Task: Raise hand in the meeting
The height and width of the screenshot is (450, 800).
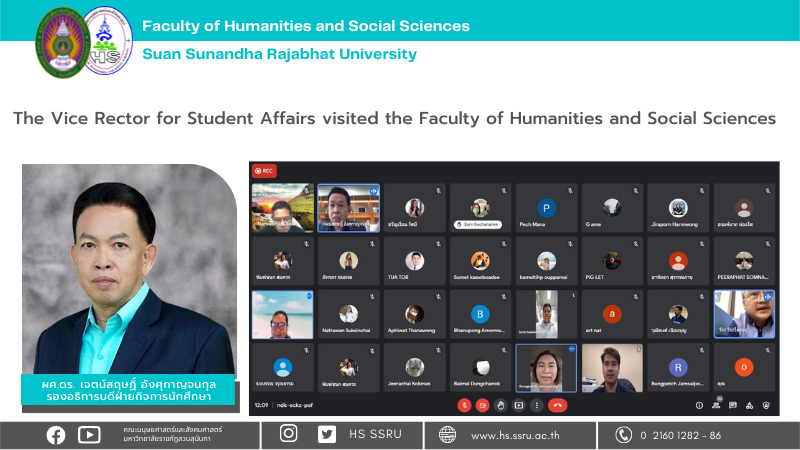Action: pyautogui.click(x=501, y=405)
